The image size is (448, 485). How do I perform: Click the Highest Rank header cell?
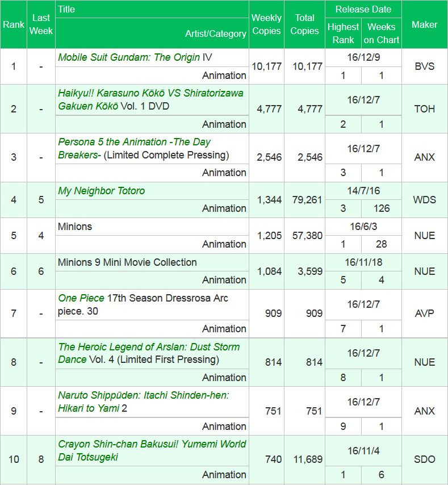pos(343,33)
